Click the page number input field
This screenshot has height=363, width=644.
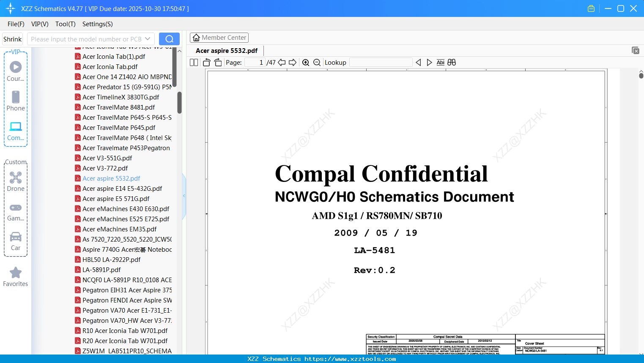tap(255, 63)
